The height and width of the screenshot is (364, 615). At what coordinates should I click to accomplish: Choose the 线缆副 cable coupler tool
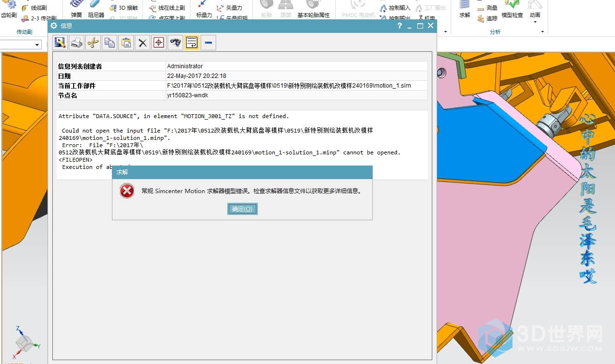pos(35,8)
